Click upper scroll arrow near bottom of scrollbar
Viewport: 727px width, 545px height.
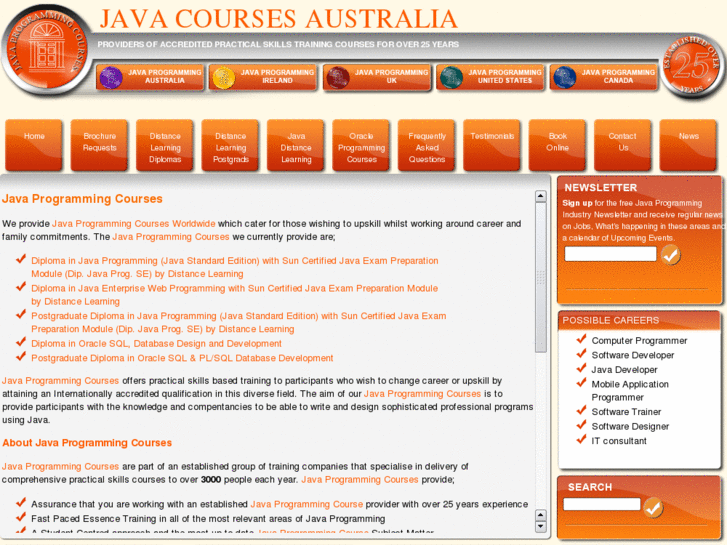click(x=541, y=515)
